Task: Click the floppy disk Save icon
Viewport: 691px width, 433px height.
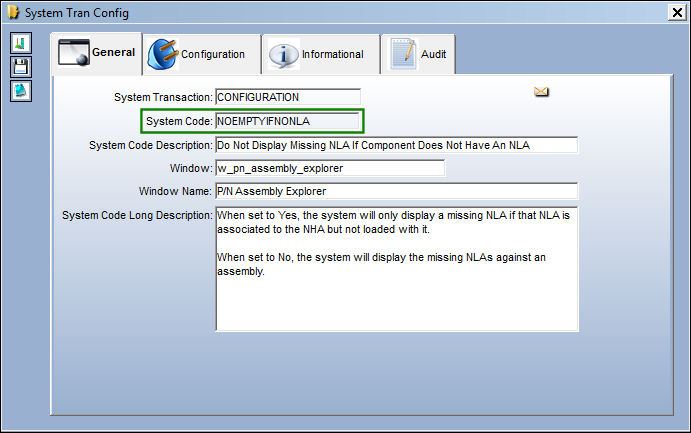Action: [21, 67]
